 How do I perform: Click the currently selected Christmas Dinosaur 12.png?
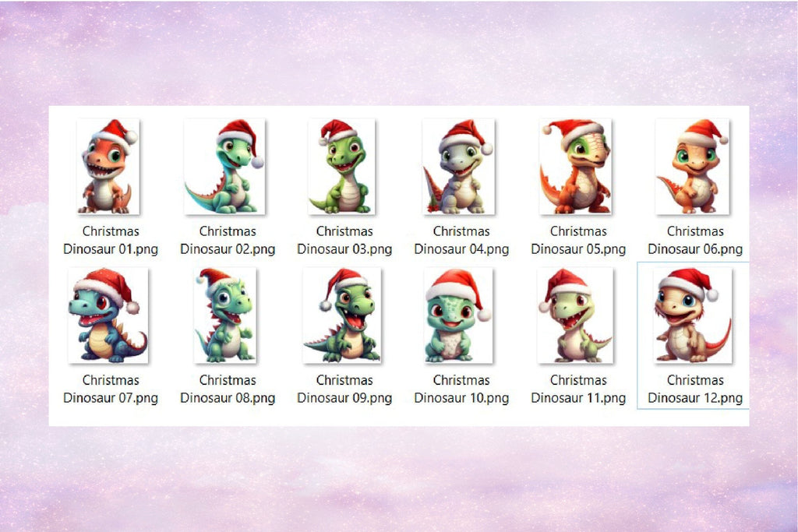[x=694, y=317]
